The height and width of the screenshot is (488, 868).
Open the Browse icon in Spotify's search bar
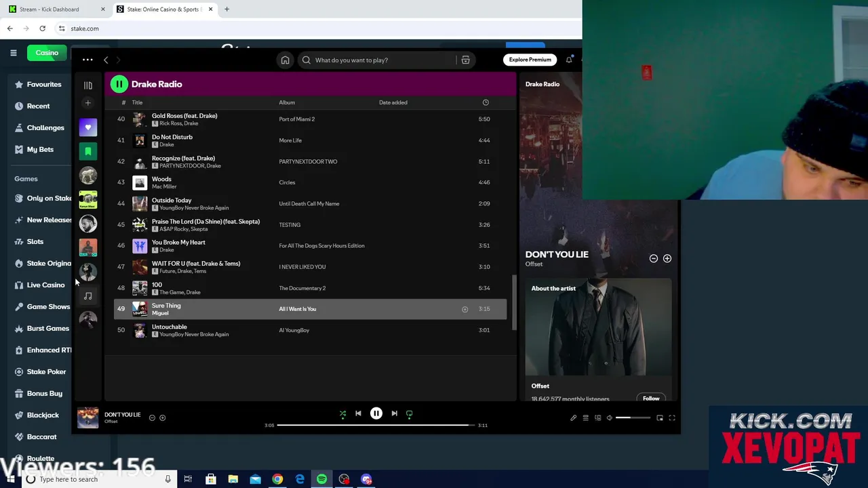coord(465,60)
